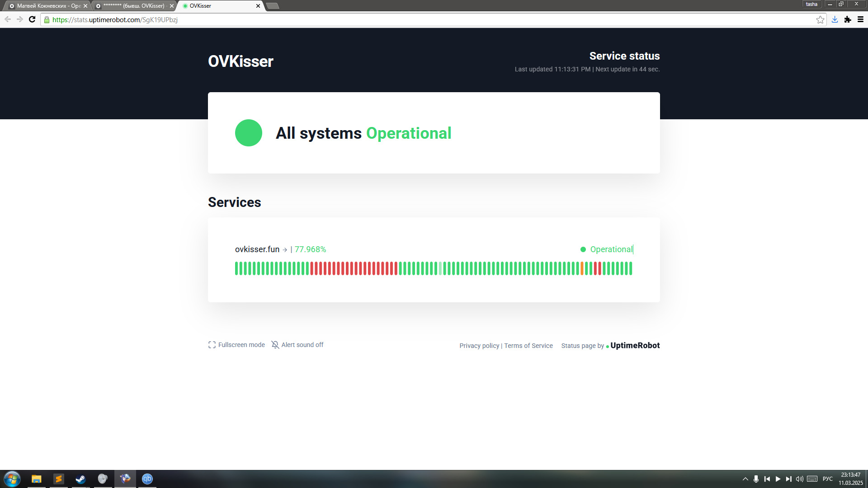Open the Sublime Text taskbar icon
868x488 pixels.
click(x=59, y=479)
